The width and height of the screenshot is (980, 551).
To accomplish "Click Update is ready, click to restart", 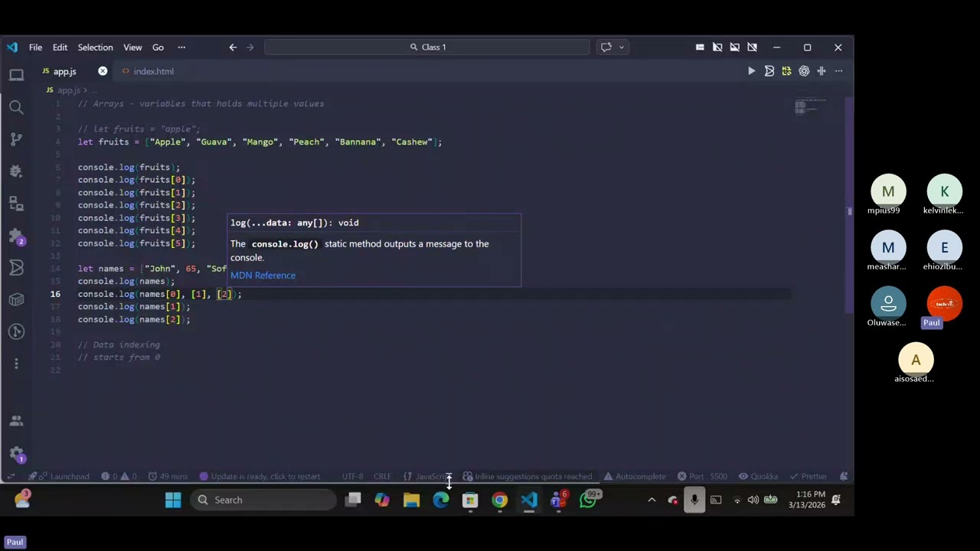I will 259,477.
